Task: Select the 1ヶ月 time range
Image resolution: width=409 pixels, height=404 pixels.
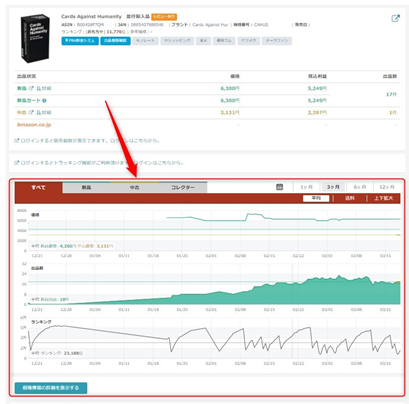Action: click(x=306, y=187)
